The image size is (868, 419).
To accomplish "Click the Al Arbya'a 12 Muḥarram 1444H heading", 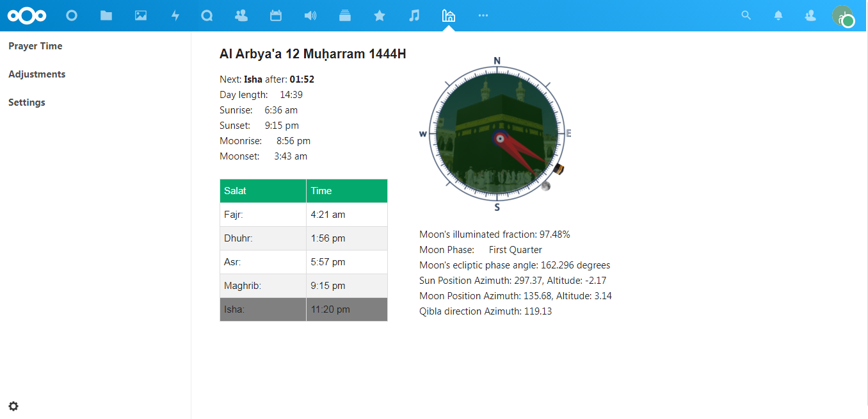I will pos(313,54).
